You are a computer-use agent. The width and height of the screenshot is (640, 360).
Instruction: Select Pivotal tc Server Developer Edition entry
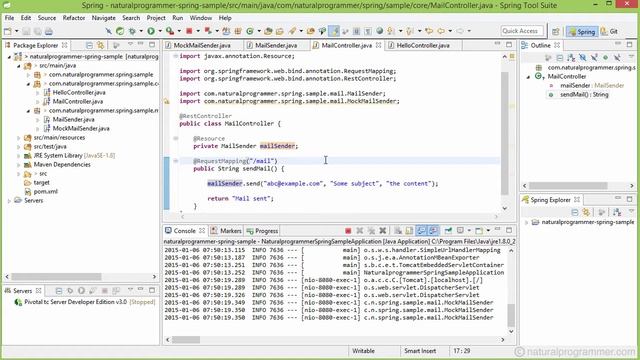76,302
